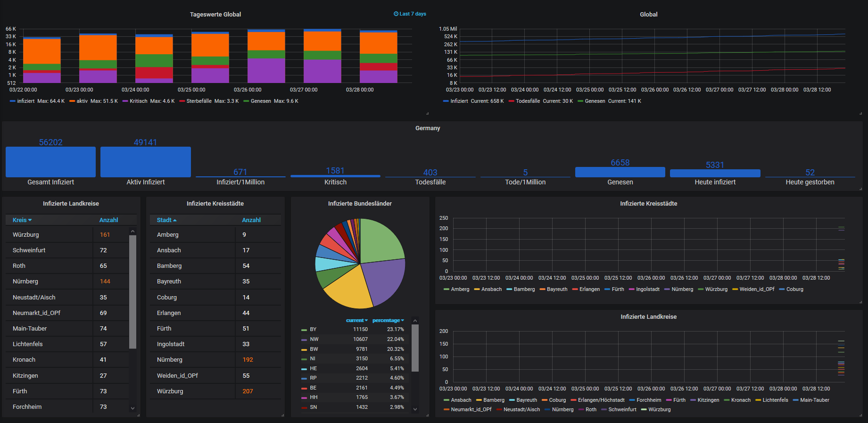The height and width of the screenshot is (423, 868).
Task: Toggle the Kritisch series in Tageswerte legend
Action: pos(139,101)
